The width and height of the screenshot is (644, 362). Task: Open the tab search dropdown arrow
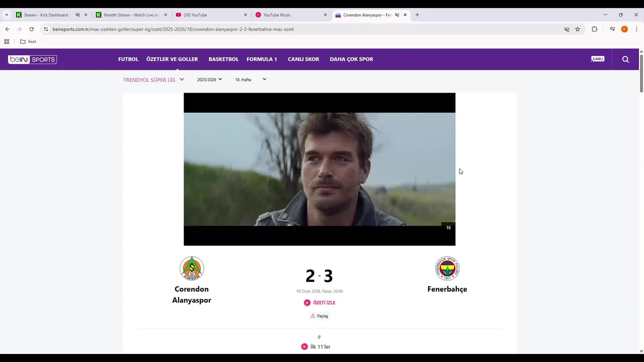[7, 15]
